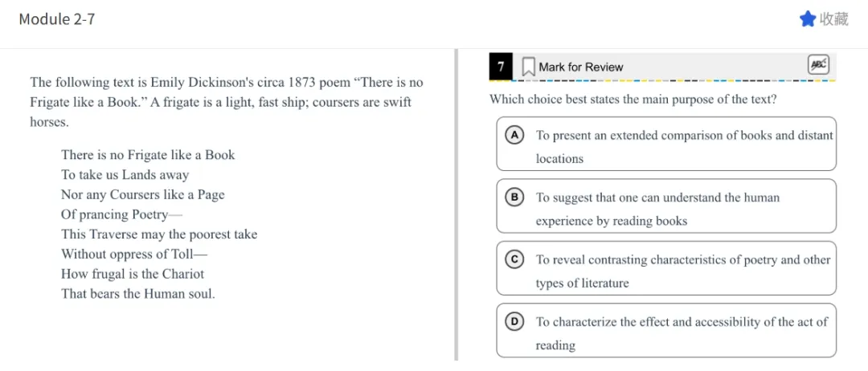This screenshot has width=868, height=371.
Task: Select the circled letter C radio button
Action: tap(514, 259)
